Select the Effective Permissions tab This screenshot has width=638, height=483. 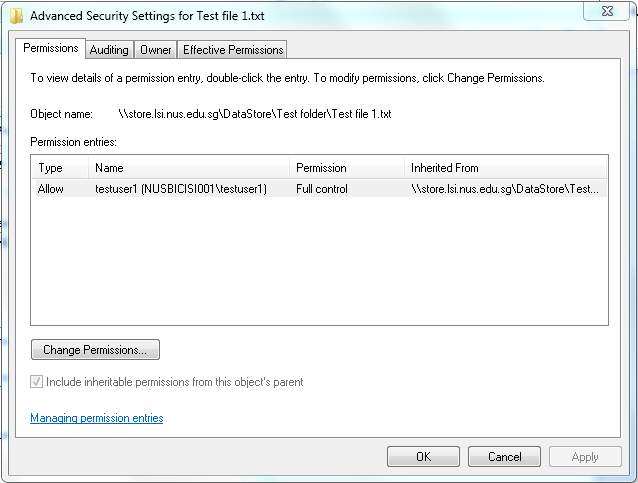pyautogui.click(x=233, y=50)
